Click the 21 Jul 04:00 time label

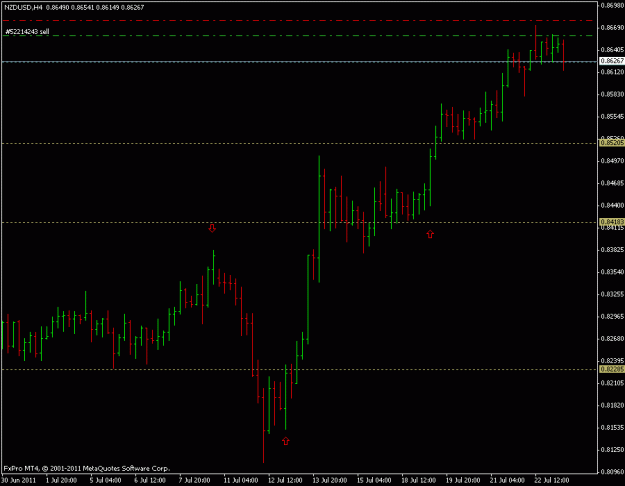[x=508, y=480]
